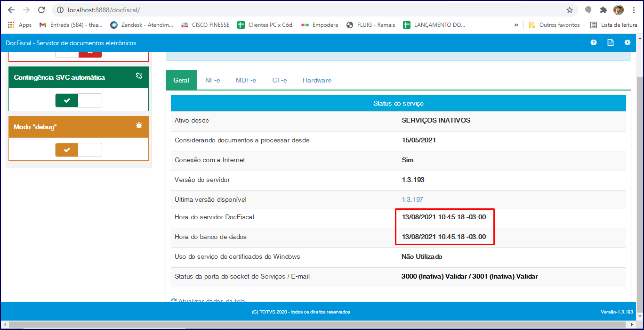Open Empodera bookmark
The width and height of the screenshot is (644, 330).
[x=320, y=25]
